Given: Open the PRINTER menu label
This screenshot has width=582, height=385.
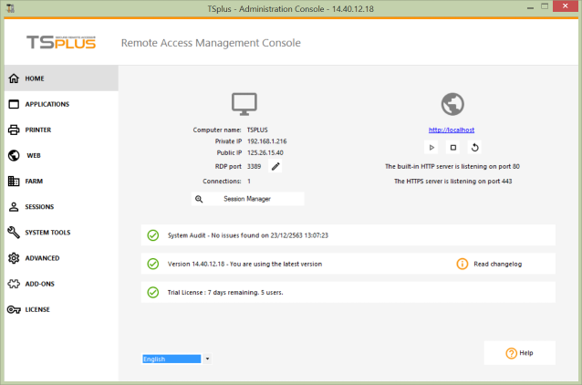Looking at the screenshot, I should pos(38,130).
